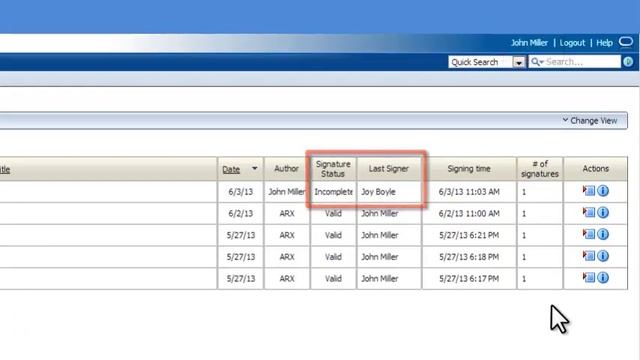Click the John Miller user name link
640x360 pixels.
(529, 43)
